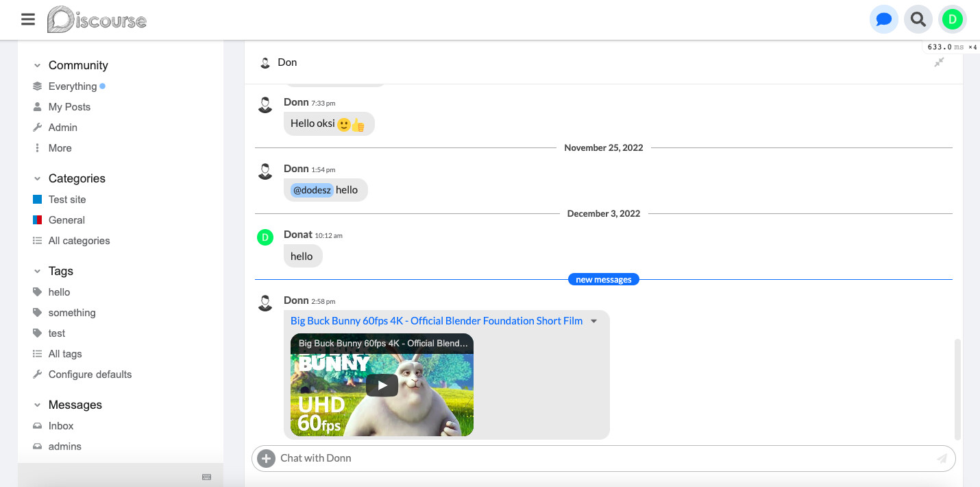The height and width of the screenshot is (487, 980).
Task: Open My Posts in sidebar
Action: click(69, 107)
